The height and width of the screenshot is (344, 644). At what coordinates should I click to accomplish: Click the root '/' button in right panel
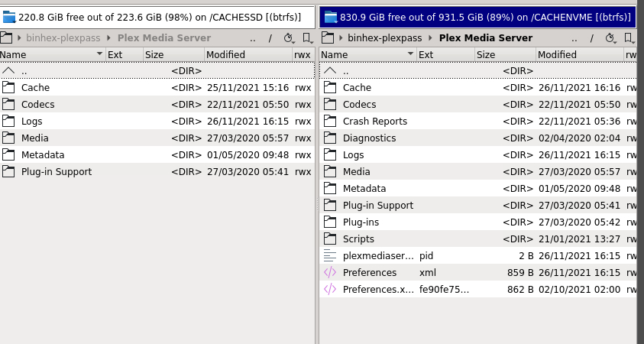(592, 38)
